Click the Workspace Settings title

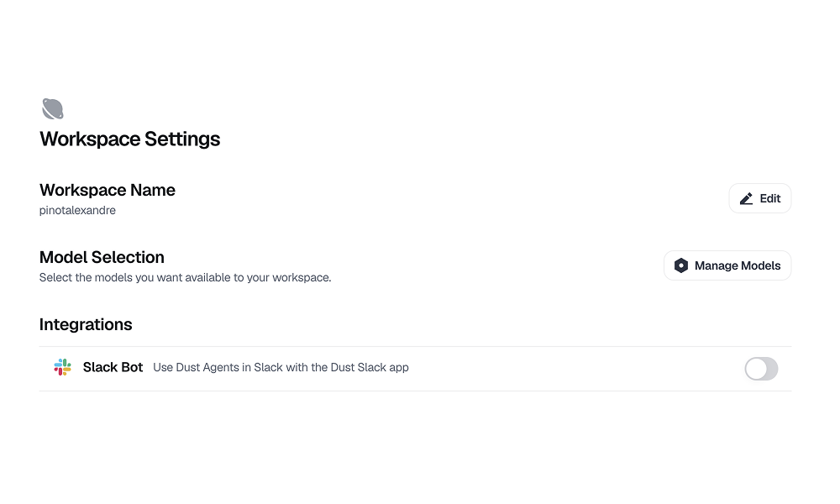(x=129, y=139)
